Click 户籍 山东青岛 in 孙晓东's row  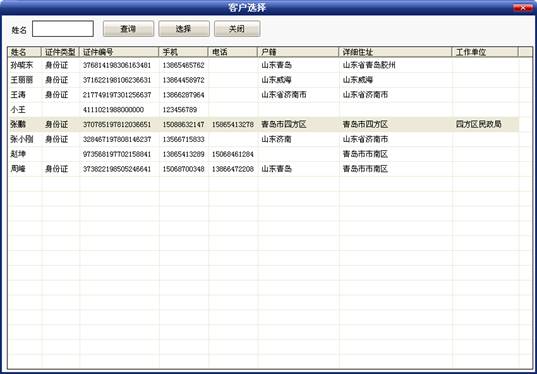pos(276,65)
